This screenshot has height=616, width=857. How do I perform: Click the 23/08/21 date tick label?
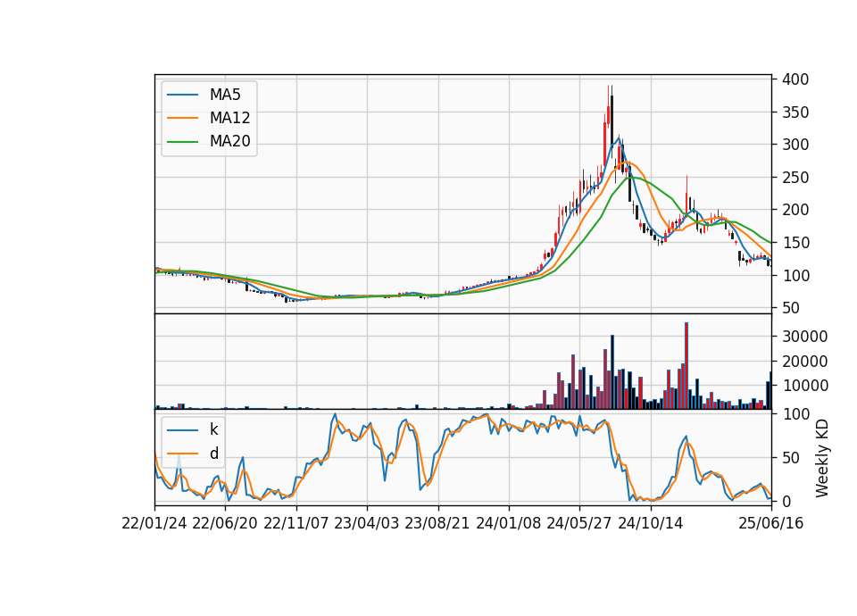(x=437, y=524)
